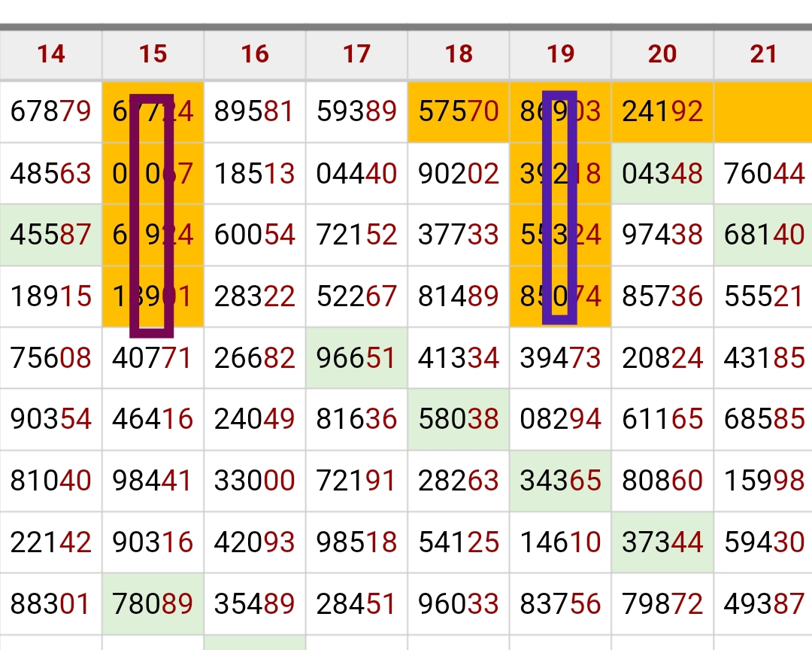Select the cell with 28263
Image resolution: width=812 pixels, height=650 pixels.
tap(459, 481)
